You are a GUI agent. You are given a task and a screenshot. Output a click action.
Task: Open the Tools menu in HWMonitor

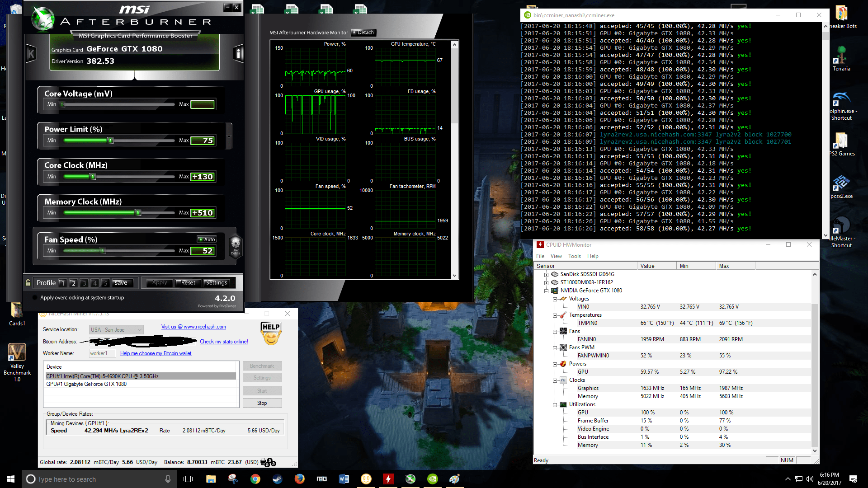pyautogui.click(x=574, y=256)
